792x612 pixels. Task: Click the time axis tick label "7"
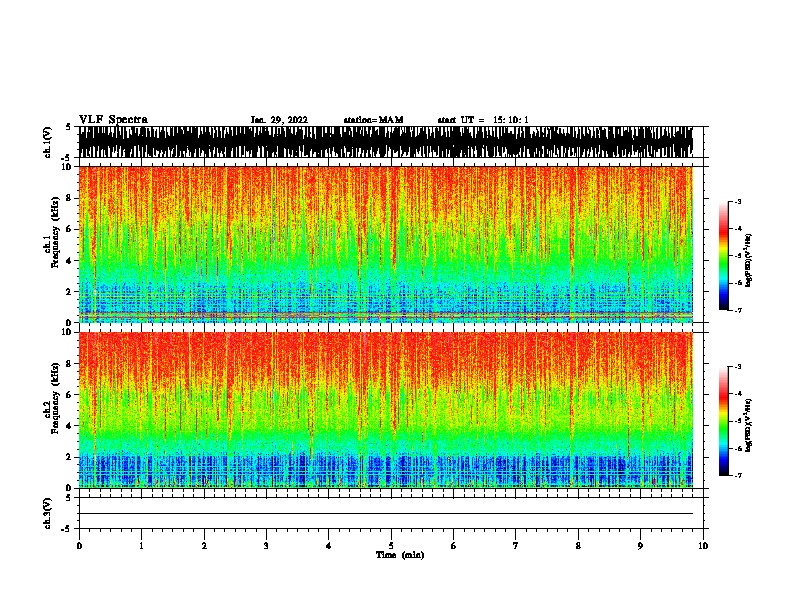pyautogui.click(x=516, y=546)
